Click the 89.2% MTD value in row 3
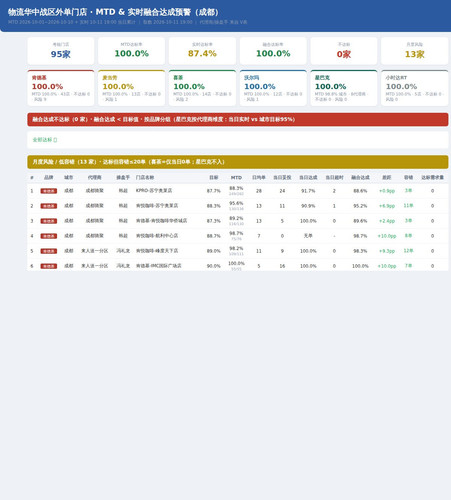Viewport: 451px width, 500px height. coord(236,218)
